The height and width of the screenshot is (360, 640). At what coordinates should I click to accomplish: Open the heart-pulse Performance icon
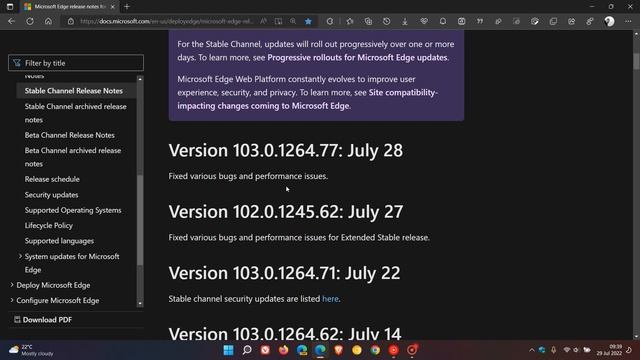click(x=424, y=21)
